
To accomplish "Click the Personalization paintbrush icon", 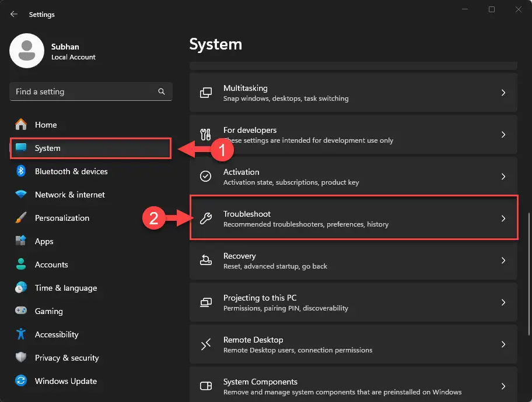I will [x=21, y=218].
